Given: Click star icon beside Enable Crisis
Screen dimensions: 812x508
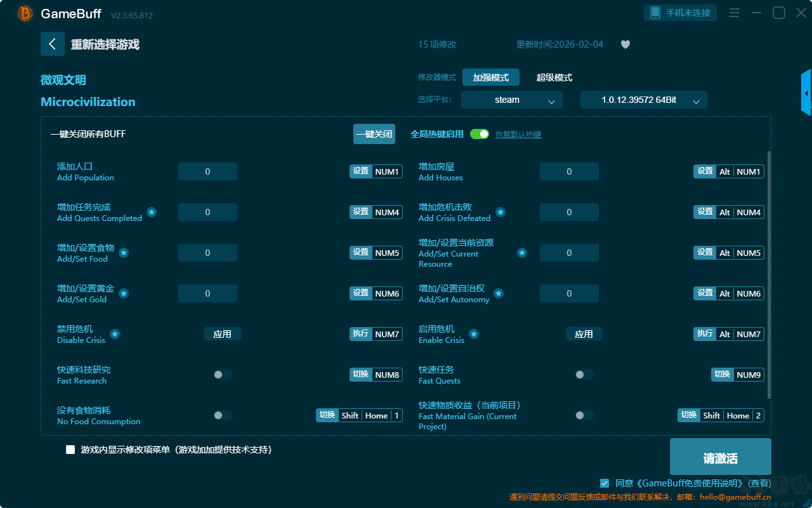Looking at the screenshot, I should tap(474, 334).
